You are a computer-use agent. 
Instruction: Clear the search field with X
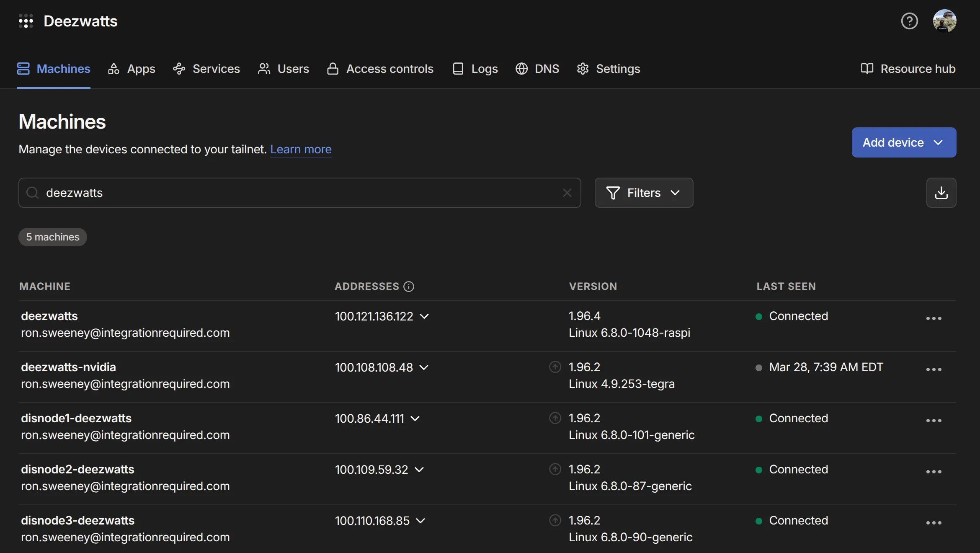[x=567, y=193]
